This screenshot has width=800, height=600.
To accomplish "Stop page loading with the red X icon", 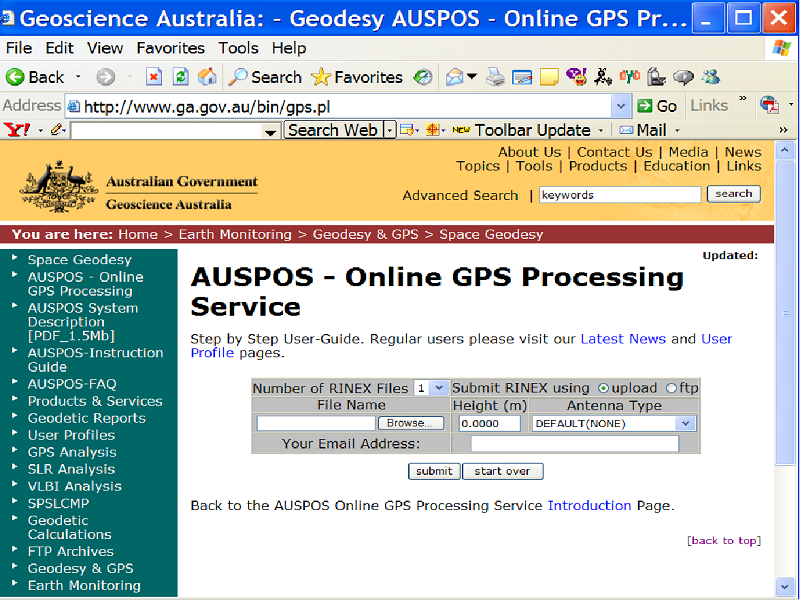I will [x=154, y=77].
